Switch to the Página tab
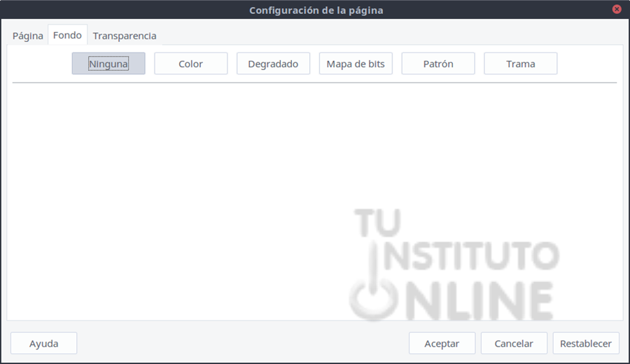The height and width of the screenshot is (364, 630). pos(28,36)
